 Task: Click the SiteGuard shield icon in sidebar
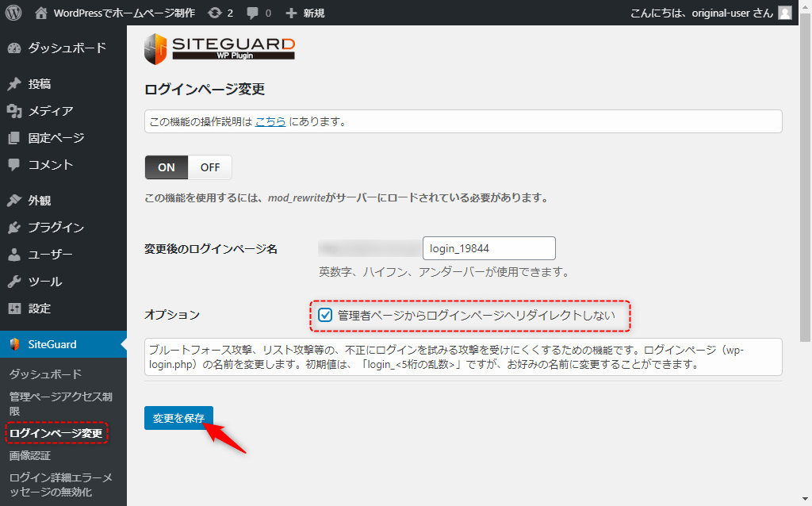[x=14, y=344]
